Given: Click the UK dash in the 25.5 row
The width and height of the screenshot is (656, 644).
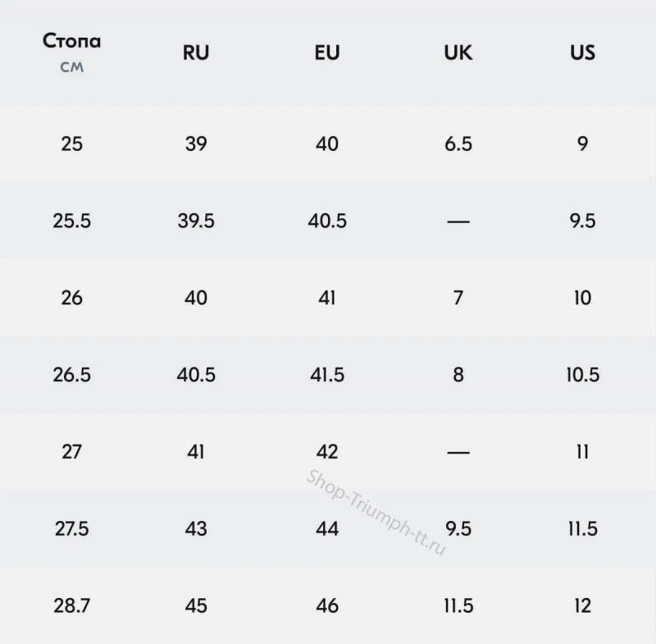Looking at the screenshot, I should pos(458,222).
